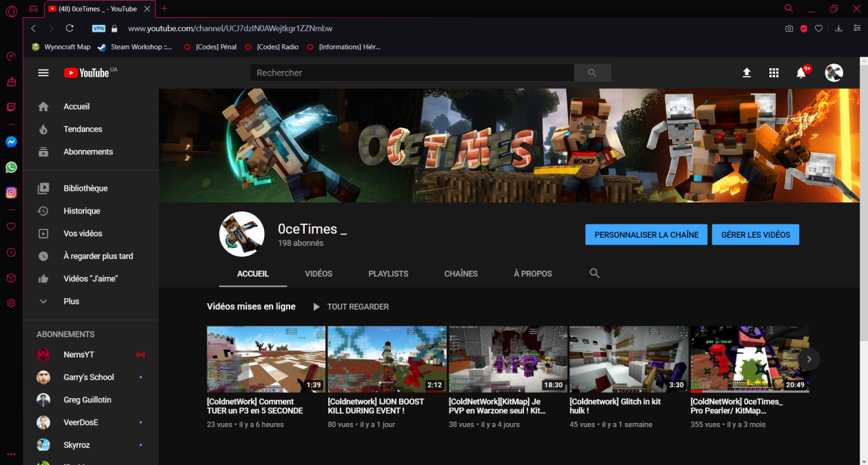Open Opera sidebar three-dots menu

click(11, 454)
